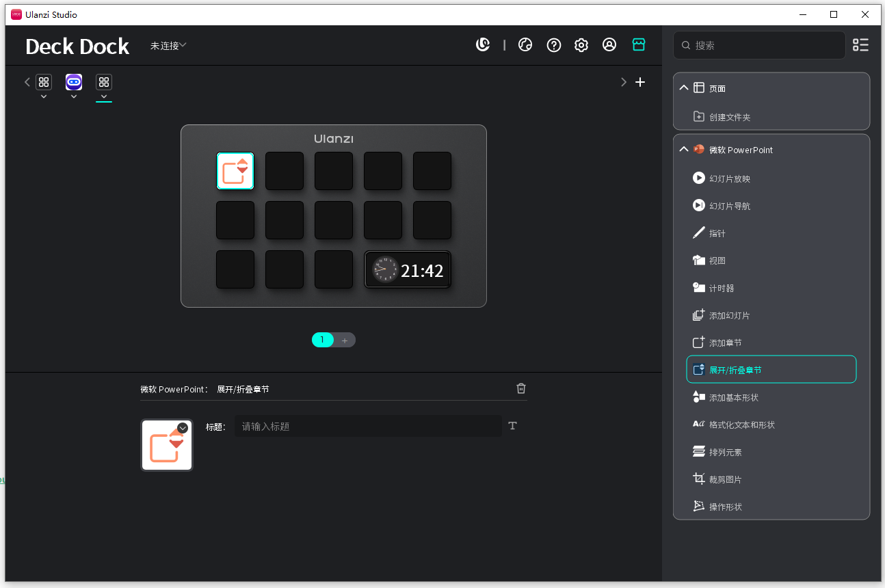This screenshot has width=885, height=588.
Task: Click the help question mark icon
Action: 554,45
